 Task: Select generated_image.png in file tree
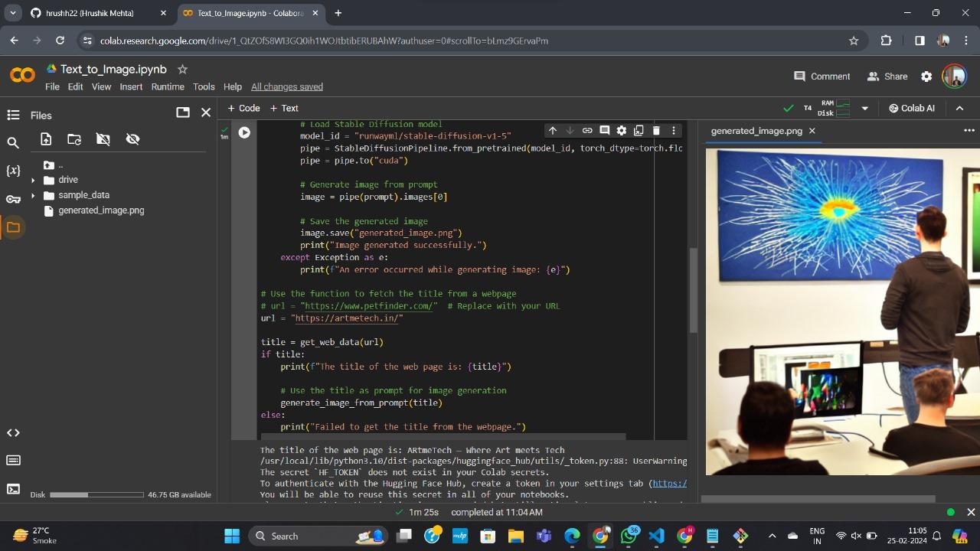click(x=101, y=210)
